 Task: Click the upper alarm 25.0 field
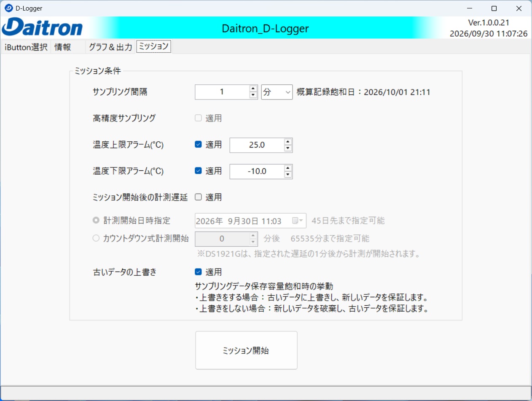(257, 145)
